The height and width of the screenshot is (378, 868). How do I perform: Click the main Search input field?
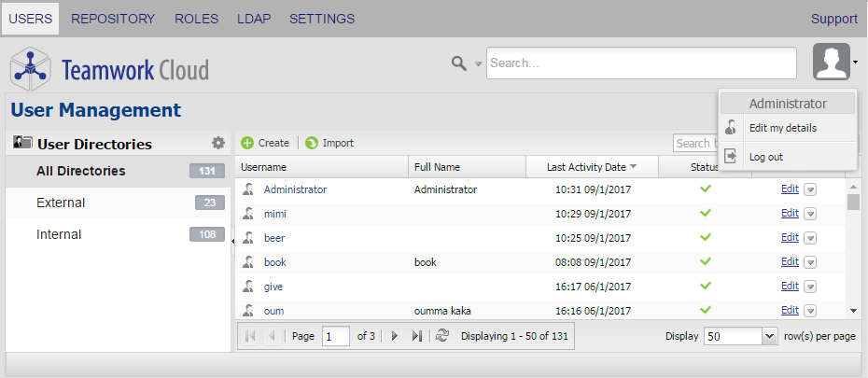pyautogui.click(x=642, y=63)
